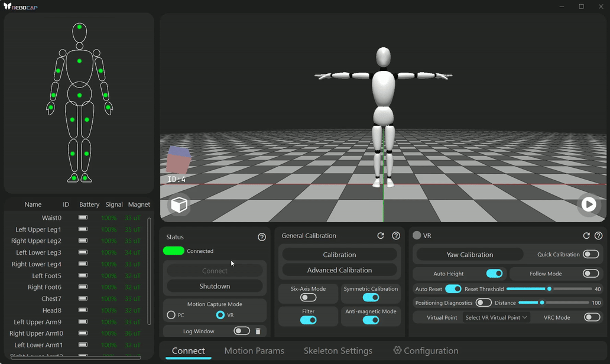Click the white cube view icon
The height and width of the screenshot is (364, 610).
pos(179,204)
